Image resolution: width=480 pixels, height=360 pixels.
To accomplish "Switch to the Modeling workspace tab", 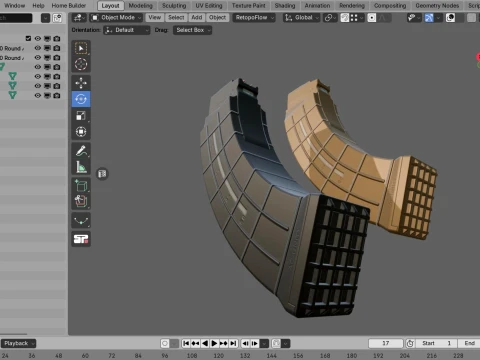I will (x=141, y=5).
